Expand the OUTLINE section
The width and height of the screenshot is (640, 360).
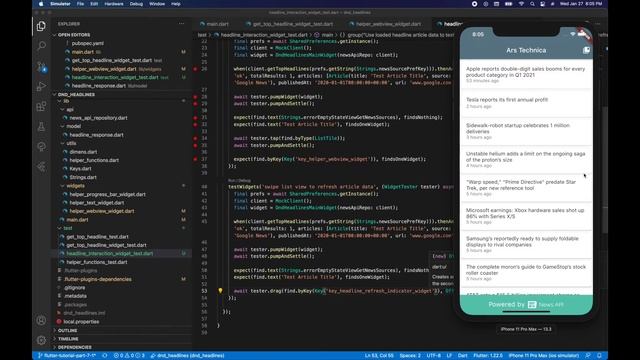[x=67, y=330]
